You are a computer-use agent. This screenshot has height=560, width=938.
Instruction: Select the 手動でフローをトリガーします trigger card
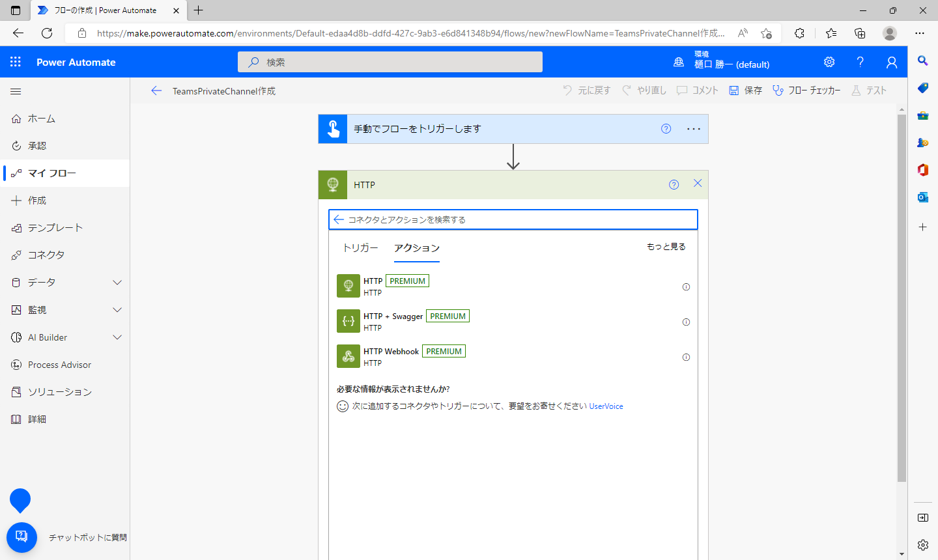pyautogui.click(x=513, y=129)
